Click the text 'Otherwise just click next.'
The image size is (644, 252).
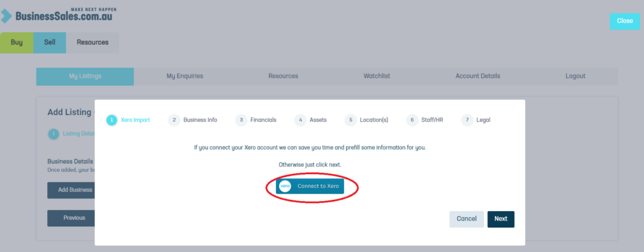(310, 165)
